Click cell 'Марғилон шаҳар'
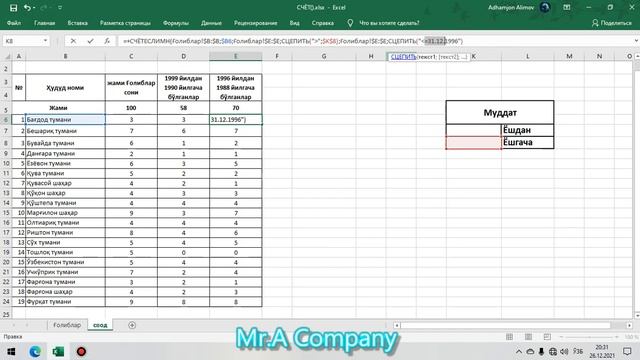640x360 pixels. [x=65, y=213]
